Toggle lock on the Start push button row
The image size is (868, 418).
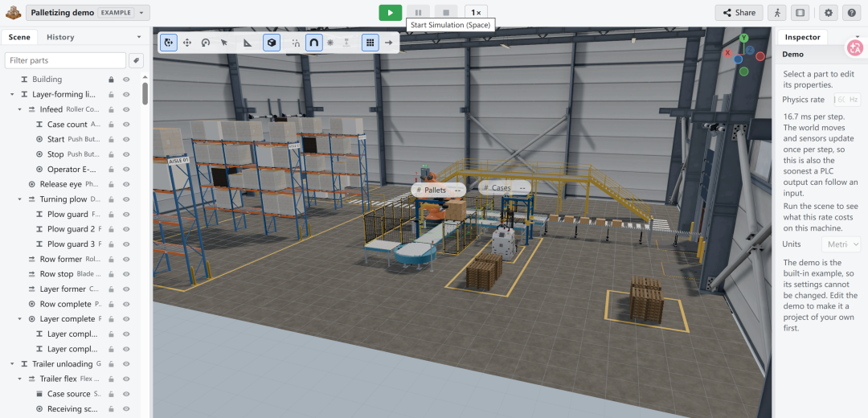click(x=111, y=140)
